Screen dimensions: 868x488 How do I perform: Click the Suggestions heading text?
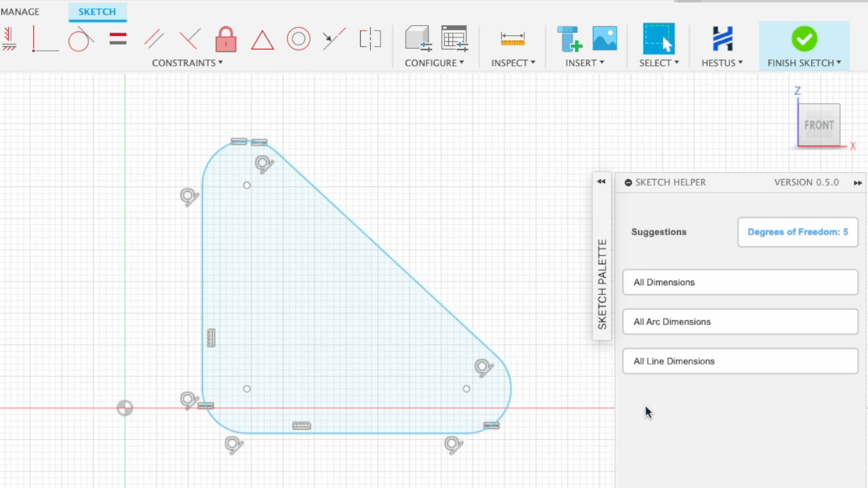click(x=659, y=232)
